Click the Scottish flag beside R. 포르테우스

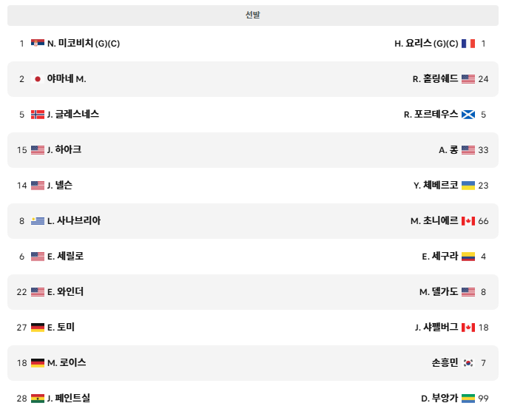pyautogui.click(x=468, y=114)
